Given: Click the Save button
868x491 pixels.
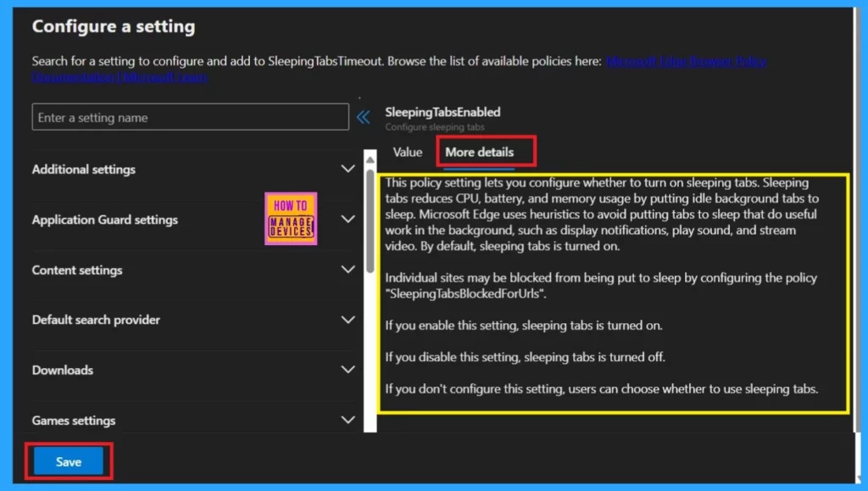Looking at the screenshot, I should click(69, 461).
